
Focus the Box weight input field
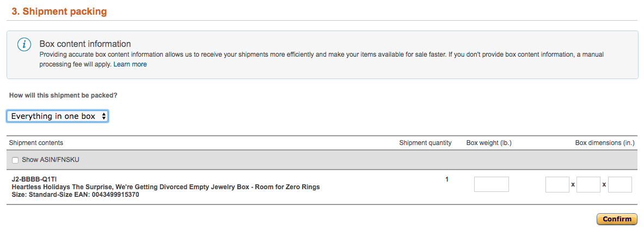[491, 184]
